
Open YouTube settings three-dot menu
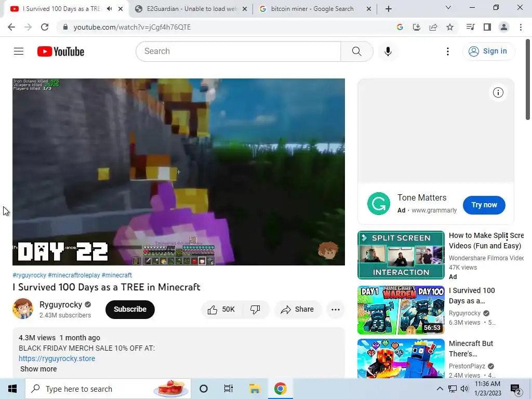point(447,51)
